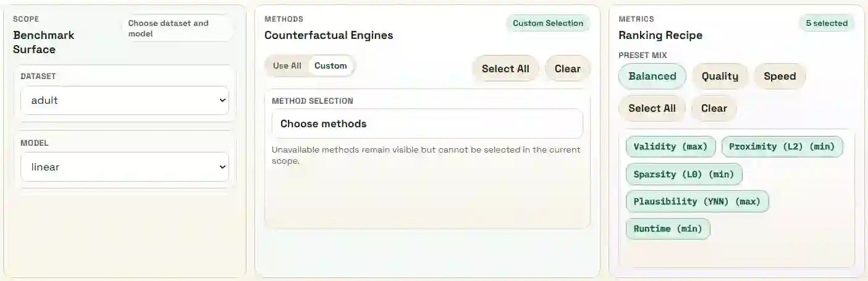868x281 pixels.
Task: Clear all selected metrics
Action: [x=714, y=108]
